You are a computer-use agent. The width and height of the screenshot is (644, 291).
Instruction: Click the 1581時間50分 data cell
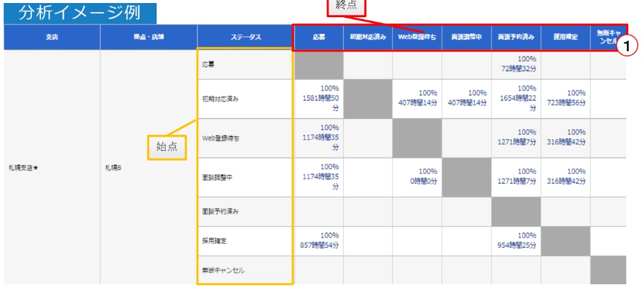[x=319, y=98]
